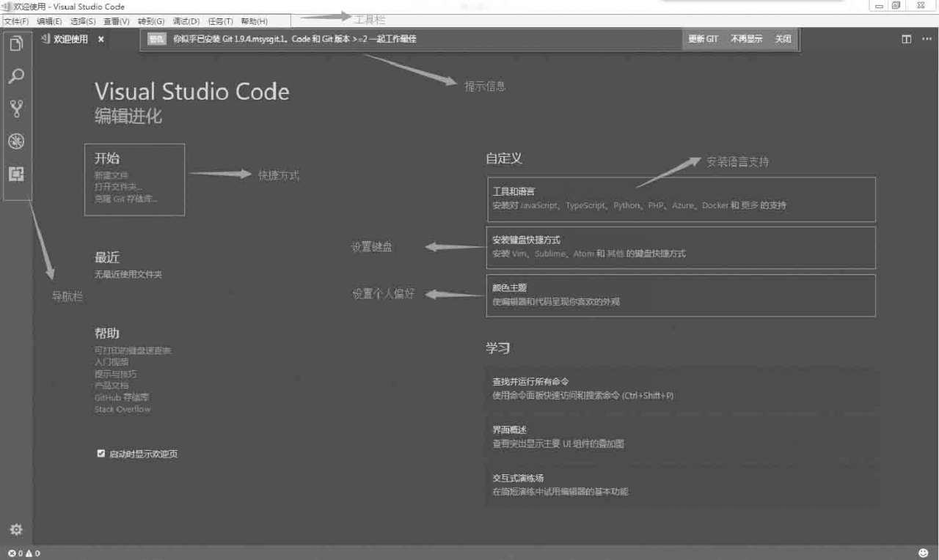This screenshot has height=560, width=939.
Task: Open the 帮助(H) menu
Action: coord(254,21)
